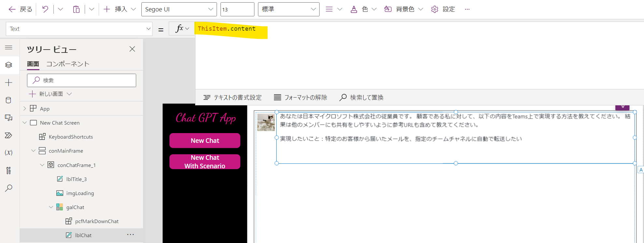Click the New Chat button in app

coord(205,141)
